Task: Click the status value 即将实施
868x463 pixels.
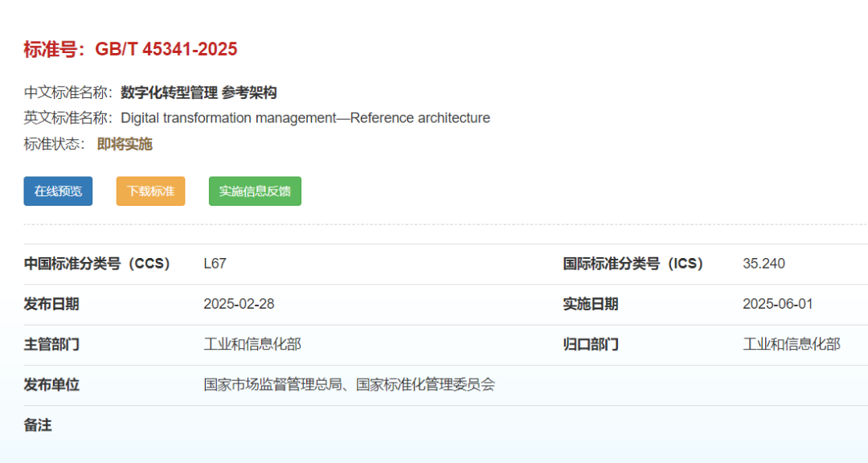Action: tap(125, 144)
